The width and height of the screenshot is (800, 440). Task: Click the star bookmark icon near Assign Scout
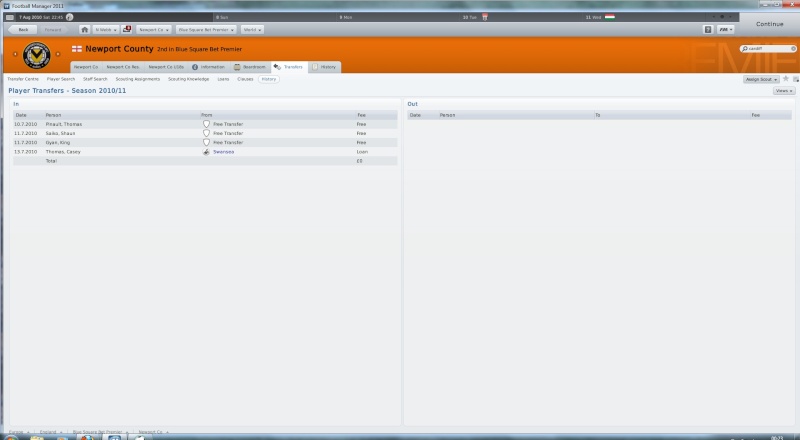click(x=786, y=79)
